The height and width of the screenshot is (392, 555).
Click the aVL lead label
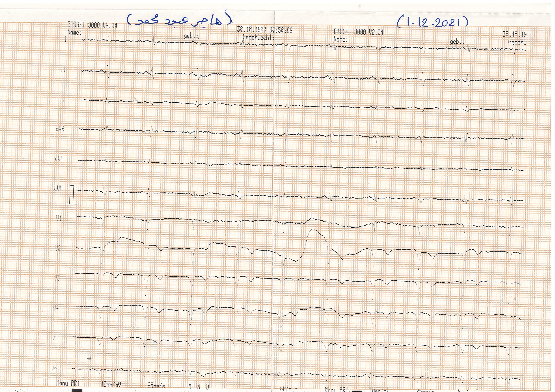click(59, 159)
